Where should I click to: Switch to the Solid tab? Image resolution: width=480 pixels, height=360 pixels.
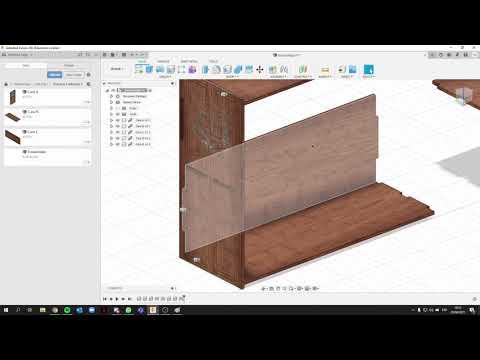coord(142,61)
